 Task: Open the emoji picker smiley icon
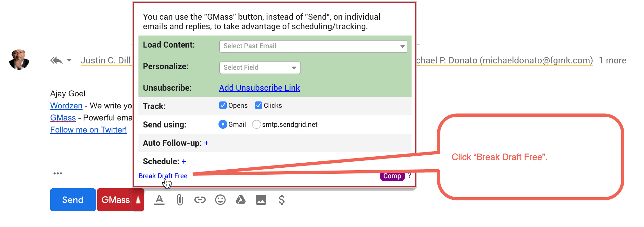220,200
